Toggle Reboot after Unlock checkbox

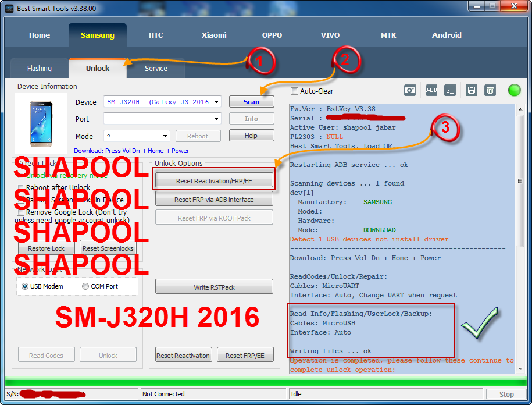pyautogui.click(x=21, y=187)
